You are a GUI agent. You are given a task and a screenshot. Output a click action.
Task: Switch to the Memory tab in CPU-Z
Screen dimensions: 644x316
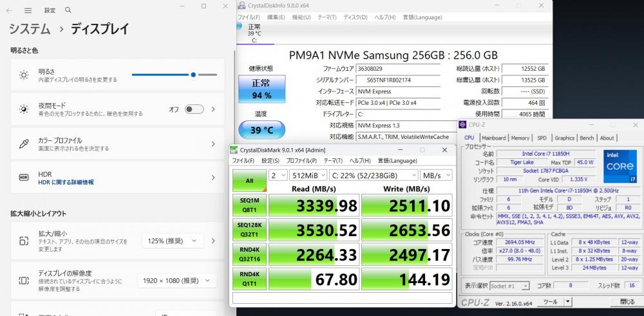pos(520,138)
